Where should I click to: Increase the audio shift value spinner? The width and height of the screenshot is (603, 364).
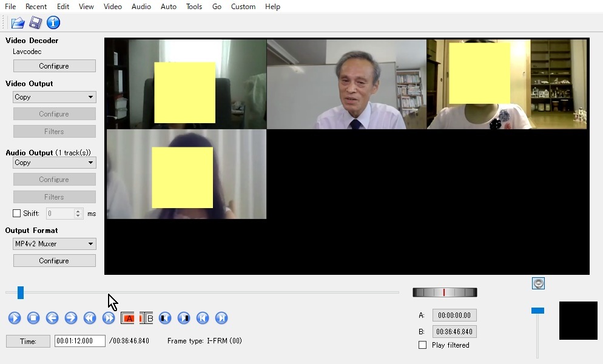tap(78, 211)
